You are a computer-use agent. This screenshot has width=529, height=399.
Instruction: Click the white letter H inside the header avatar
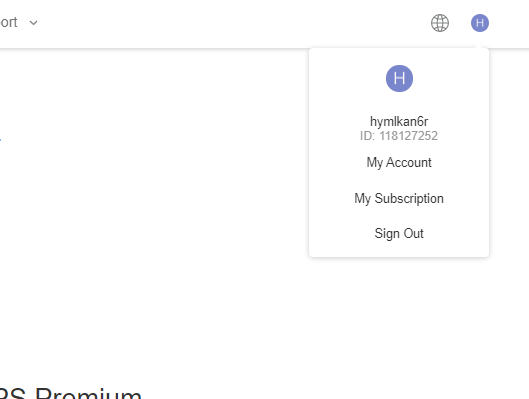(480, 23)
